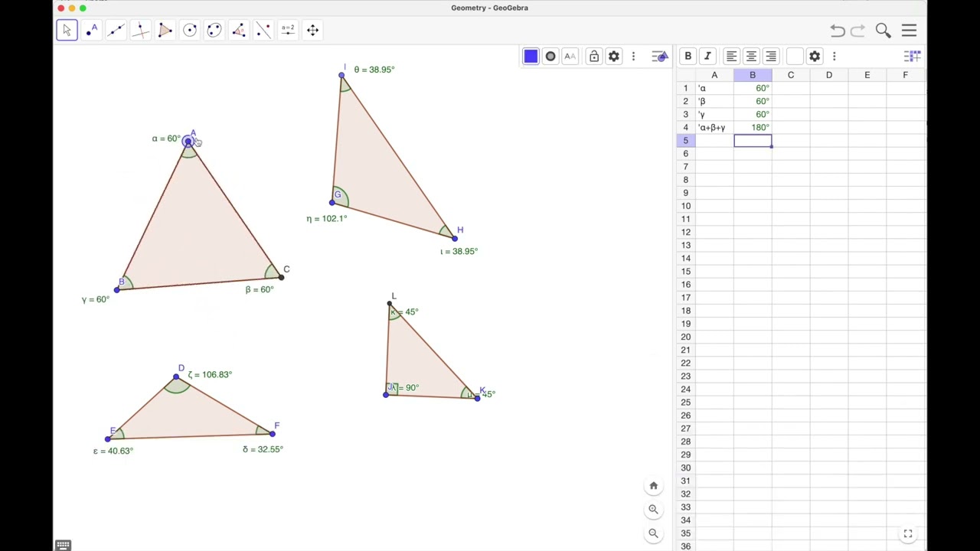Click the label δ = 32.55°
980x551 pixels.
[x=263, y=449]
